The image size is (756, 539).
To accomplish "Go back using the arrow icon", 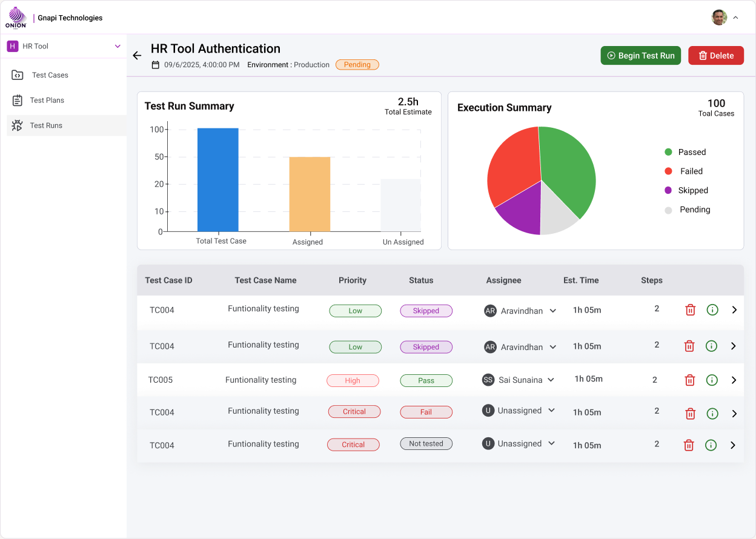I will pos(137,56).
